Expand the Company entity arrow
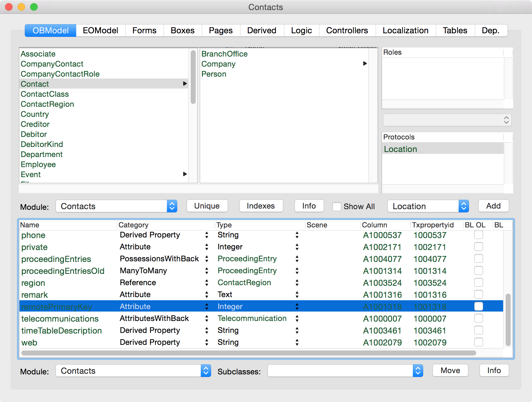This screenshot has height=402, width=532. pyautogui.click(x=365, y=63)
